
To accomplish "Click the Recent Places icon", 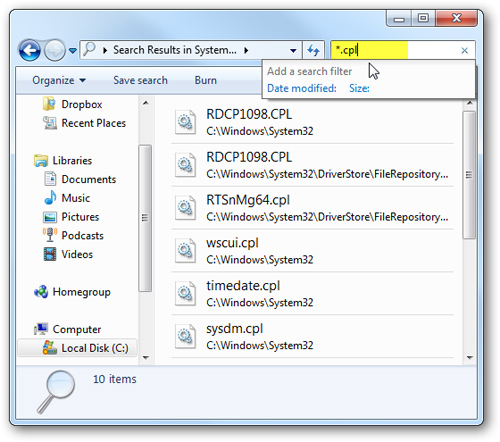I will 50,123.
